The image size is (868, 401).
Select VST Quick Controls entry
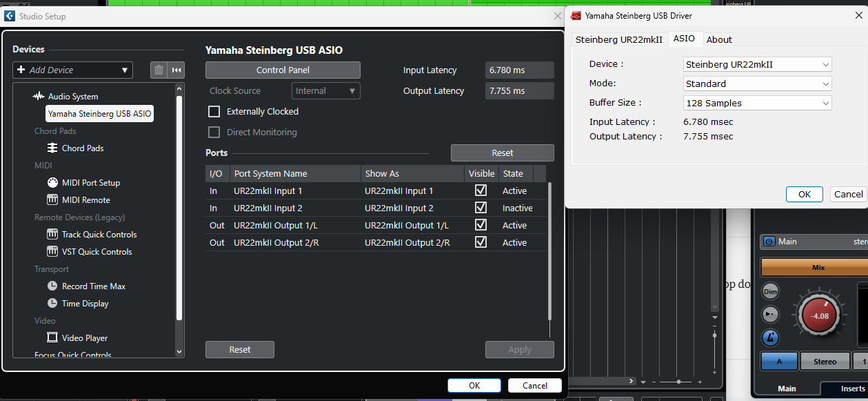pyautogui.click(x=97, y=252)
